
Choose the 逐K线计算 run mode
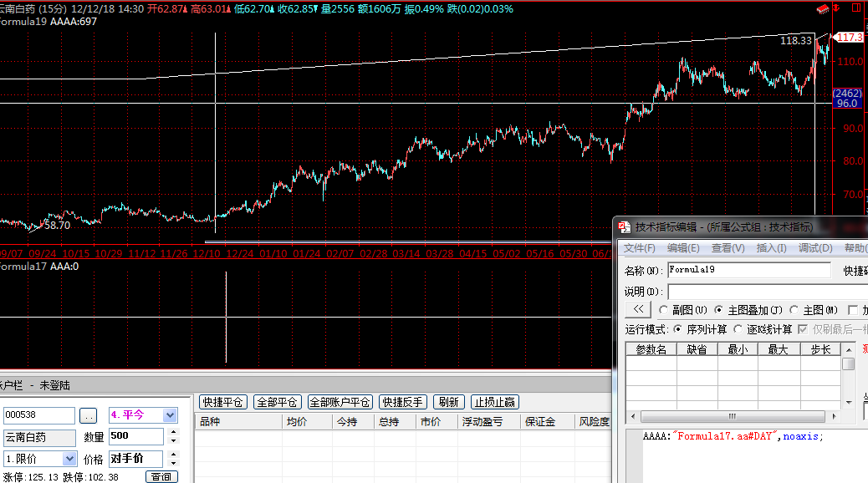(738, 329)
